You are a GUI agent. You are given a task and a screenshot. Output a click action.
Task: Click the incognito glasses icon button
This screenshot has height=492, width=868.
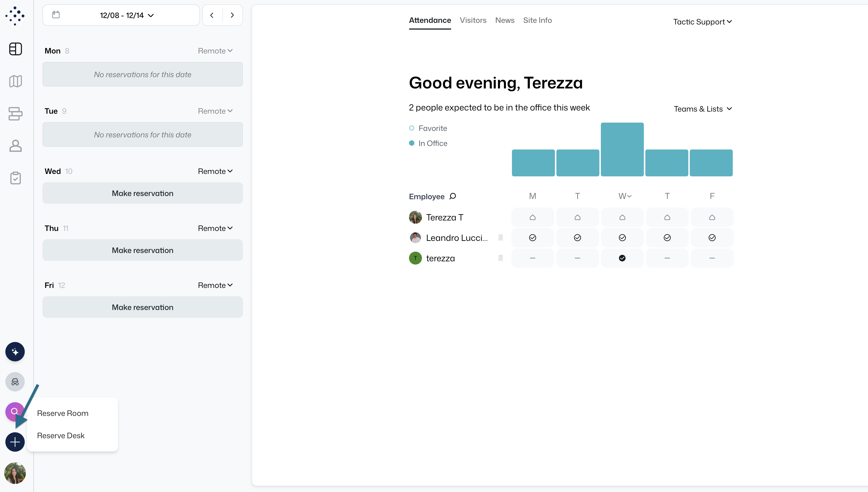coord(15,382)
